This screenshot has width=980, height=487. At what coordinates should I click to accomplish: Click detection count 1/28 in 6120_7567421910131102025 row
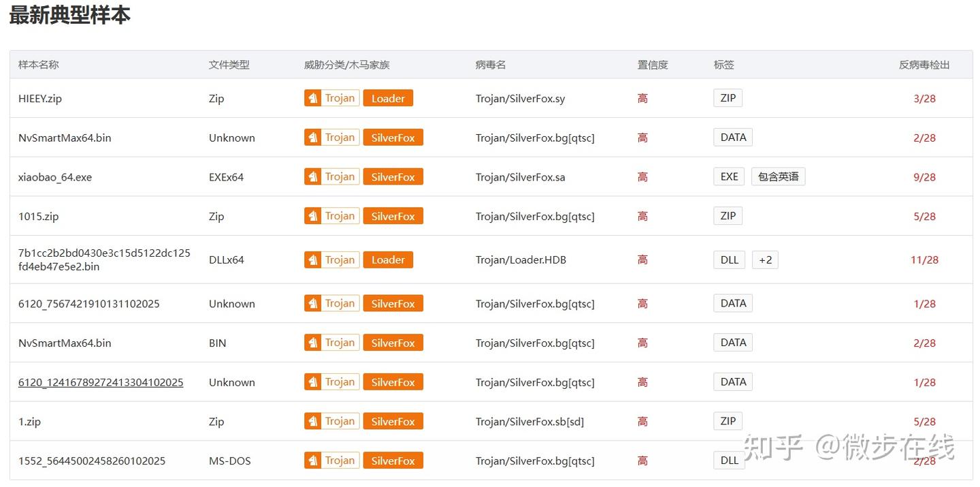point(925,304)
